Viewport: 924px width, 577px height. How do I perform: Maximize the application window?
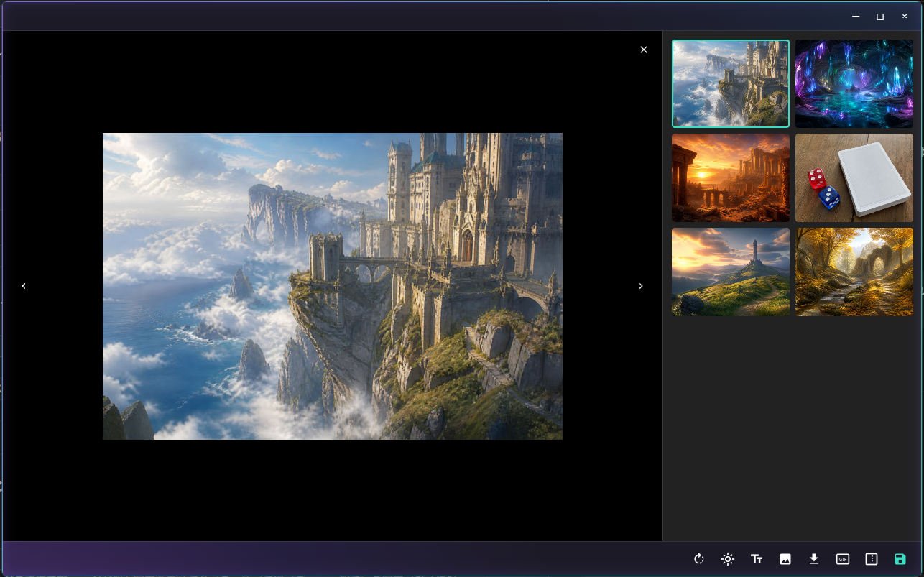pos(880,16)
